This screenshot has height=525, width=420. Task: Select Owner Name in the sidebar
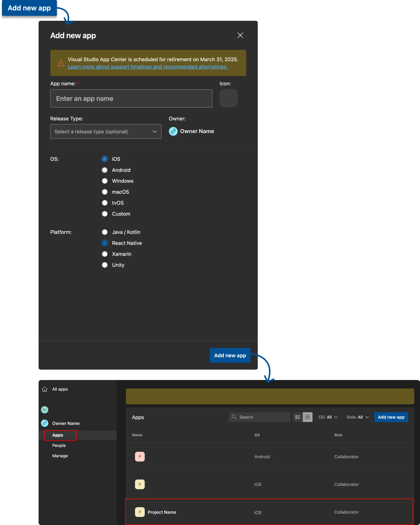(66, 423)
